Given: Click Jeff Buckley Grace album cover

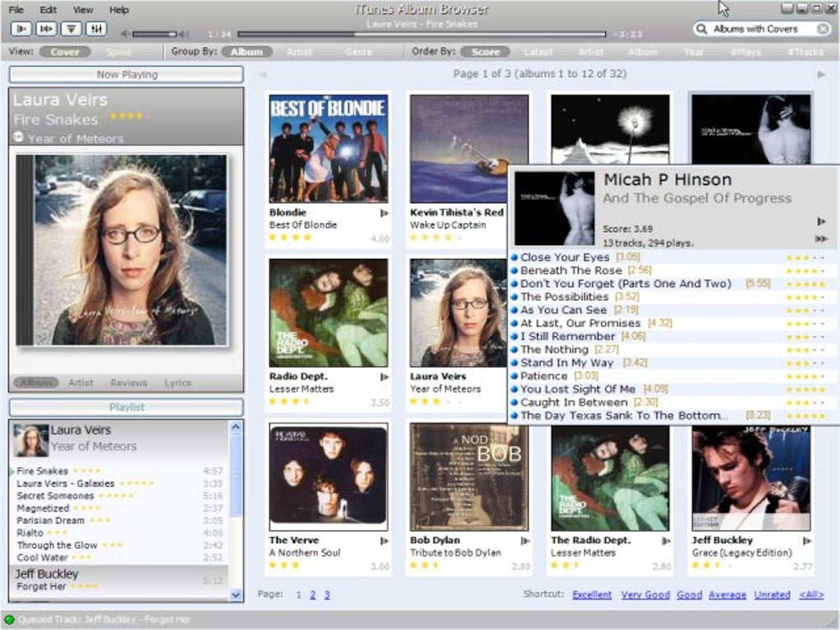Looking at the screenshot, I should pos(751,478).
